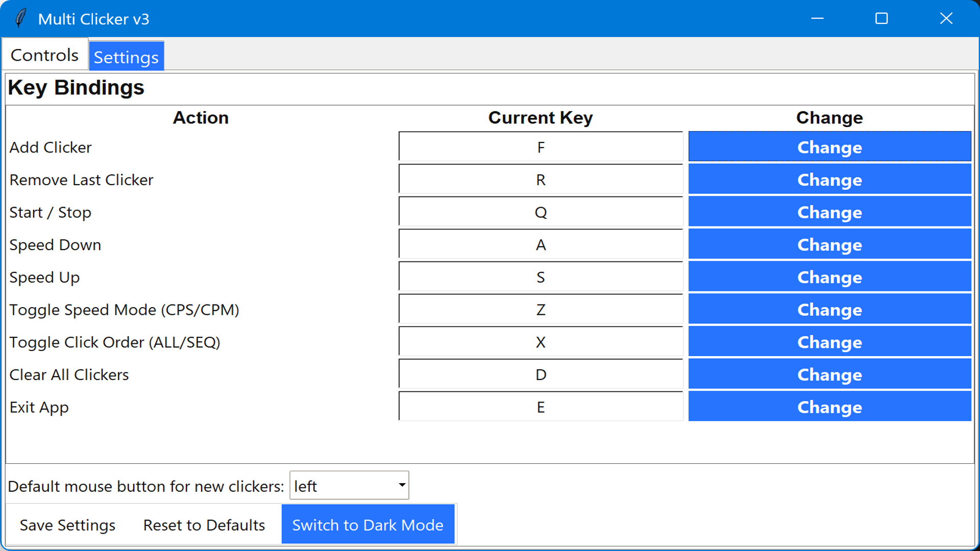Click the Python feather icon in the title bar
This screenshot has height=551, width=980.
[19, 18]
